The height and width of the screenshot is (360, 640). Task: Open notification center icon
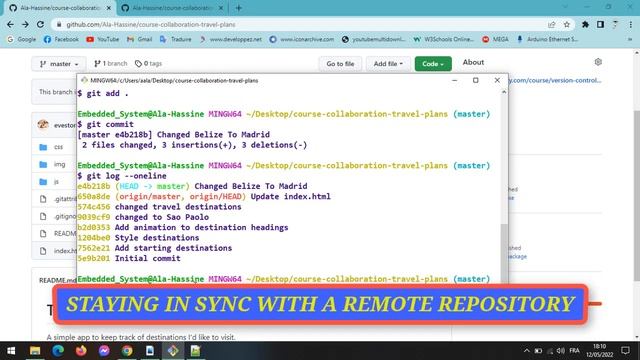pos(625,351)
